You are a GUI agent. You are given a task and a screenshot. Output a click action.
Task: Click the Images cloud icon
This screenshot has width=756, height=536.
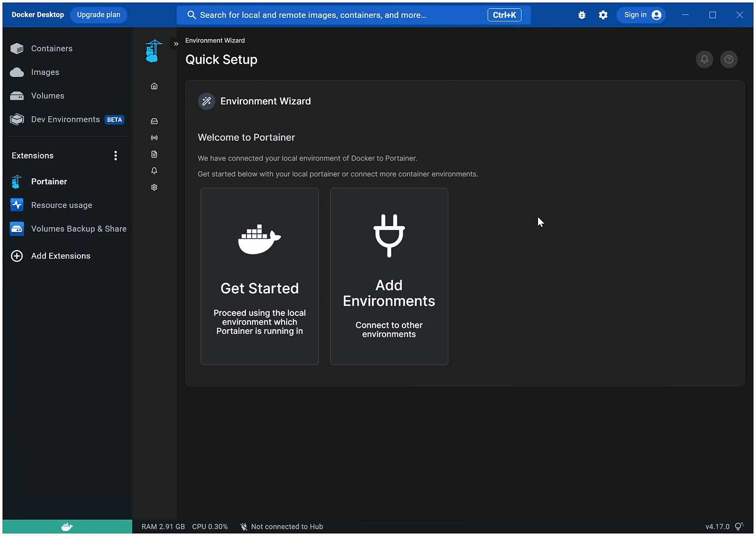coord(17,72)
